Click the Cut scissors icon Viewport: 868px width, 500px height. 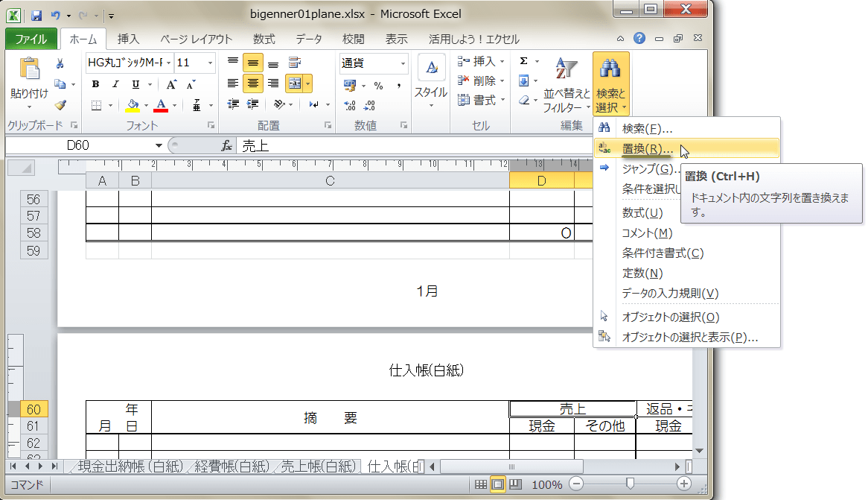click(60, 63)
